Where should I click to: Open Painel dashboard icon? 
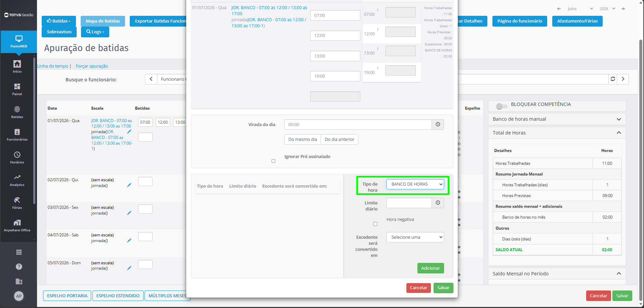[17, 89]
